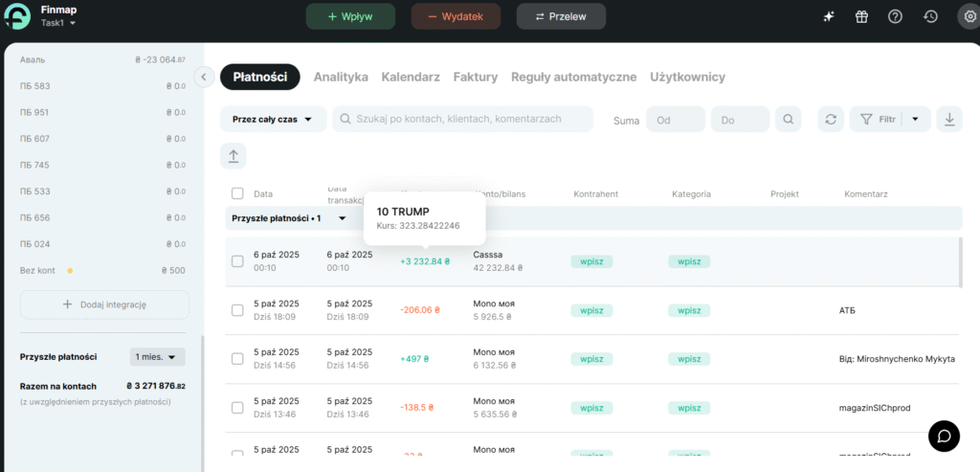Click the magnifier search button beside Do
Viewport: 980px width, 472px height.
pyautogui.click(x=788, y=120)
